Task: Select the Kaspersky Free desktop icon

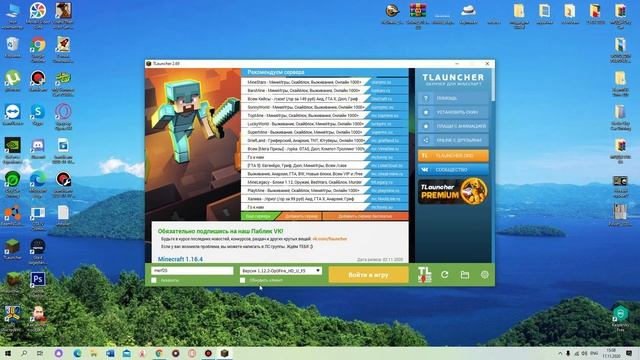Action: point(620,318)
